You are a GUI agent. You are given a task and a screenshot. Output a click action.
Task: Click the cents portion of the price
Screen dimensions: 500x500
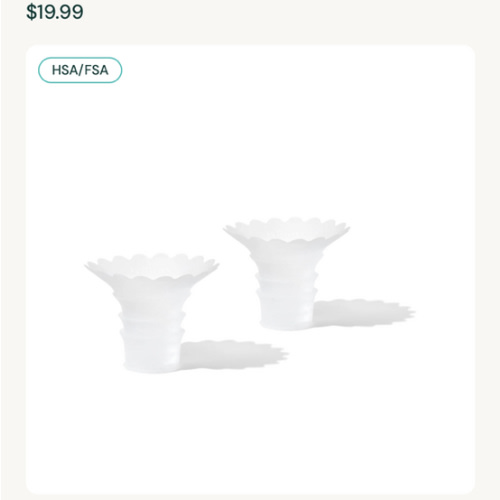pyautogui.click(x=72, y=12)
